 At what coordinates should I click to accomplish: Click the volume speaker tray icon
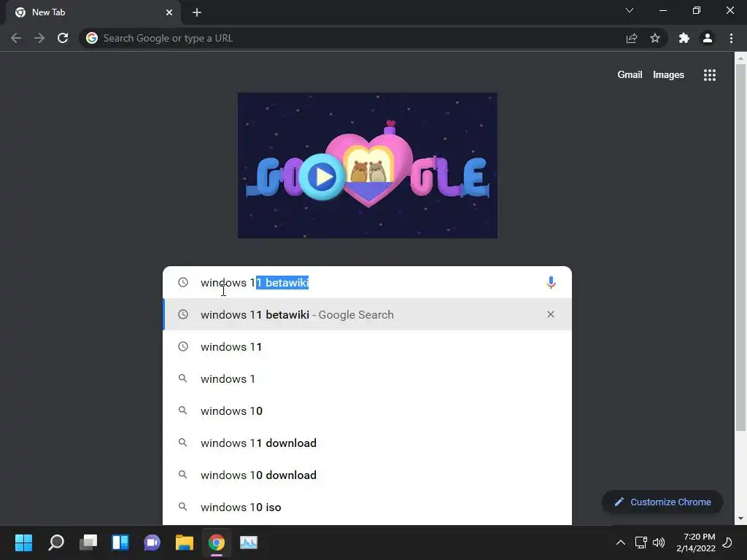click(659, 542)
